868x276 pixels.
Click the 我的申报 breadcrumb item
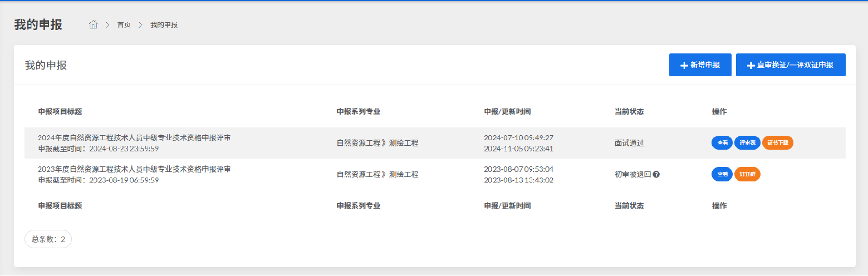click(164, 25)
